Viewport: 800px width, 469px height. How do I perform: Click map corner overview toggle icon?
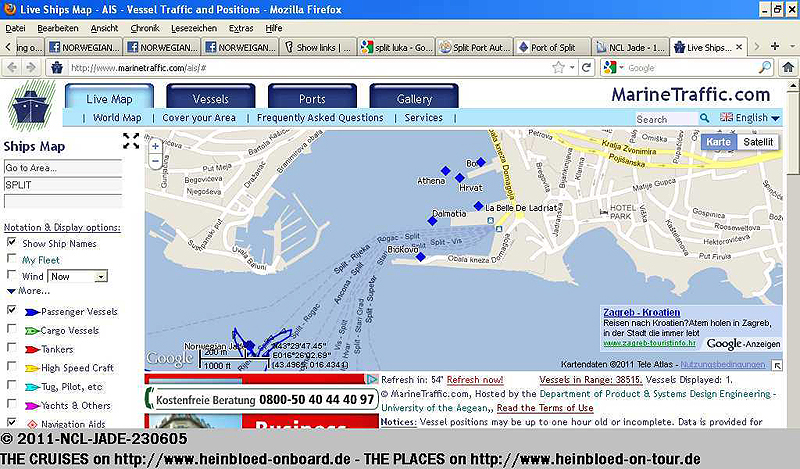point(777,365)
